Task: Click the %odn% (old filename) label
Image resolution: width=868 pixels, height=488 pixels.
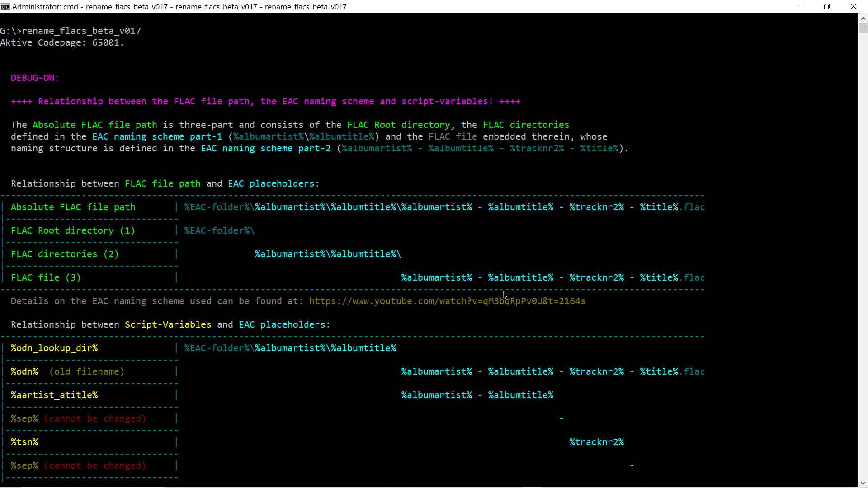Action: [x=67, y=371]
